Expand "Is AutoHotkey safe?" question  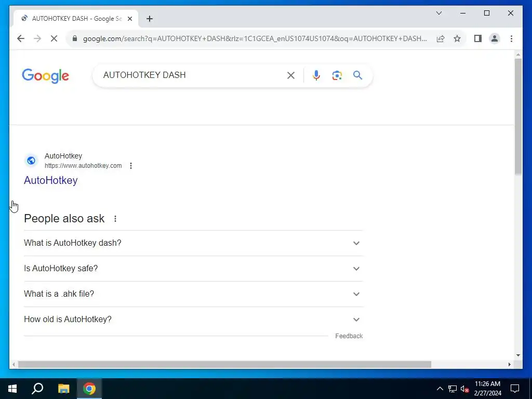click(x=193, y=269)
